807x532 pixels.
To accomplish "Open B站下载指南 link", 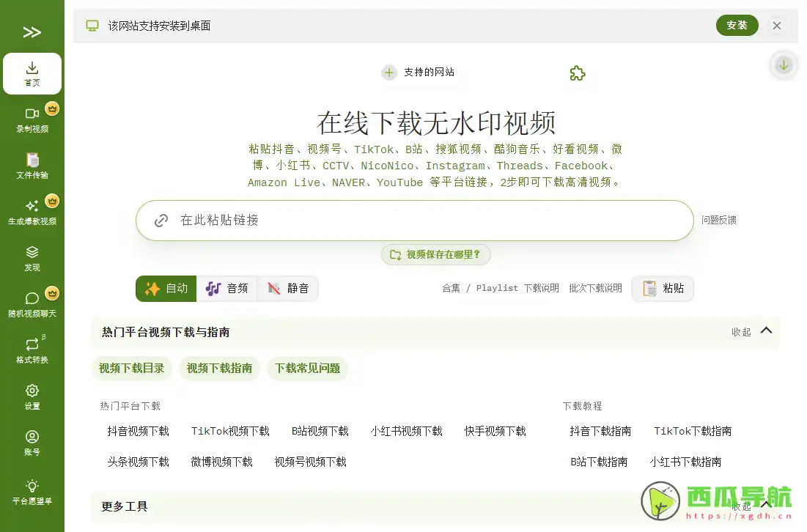I will pyautogui.click(x=599, y=462).
